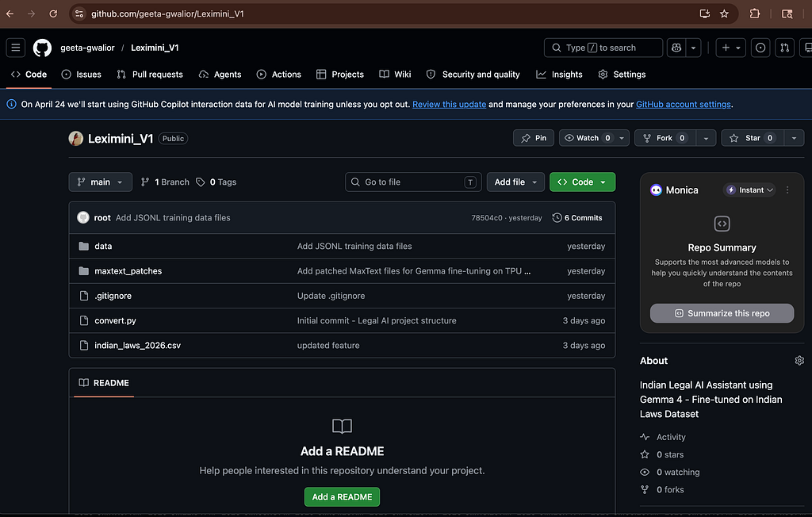
Task: Click Summarize this repo button
Action: click(722, 314)
